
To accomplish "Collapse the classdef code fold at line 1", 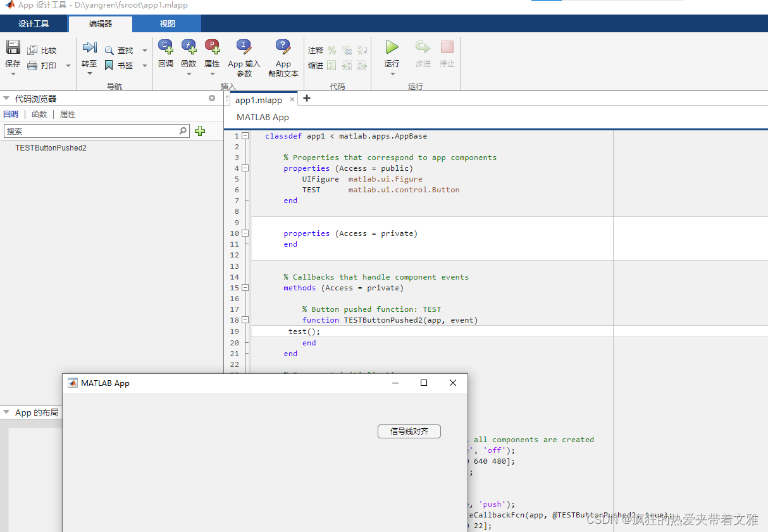I will 245,136.
